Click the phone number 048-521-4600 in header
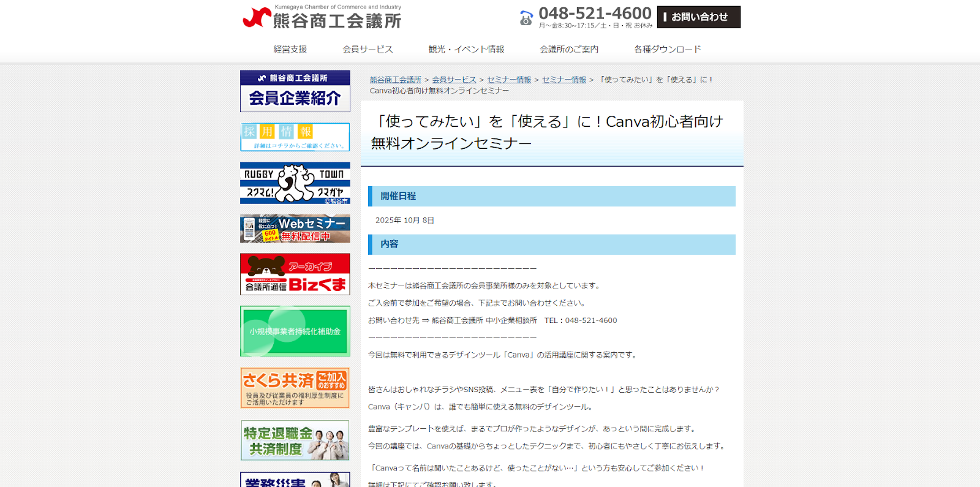The width and height of the screenshot is (980, 487). 595,13
